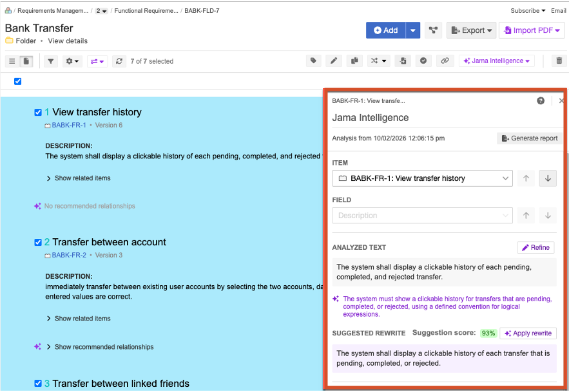
Task: Uncheck the Transfer between linked friends checkbox
Action: tap(38, 383)
